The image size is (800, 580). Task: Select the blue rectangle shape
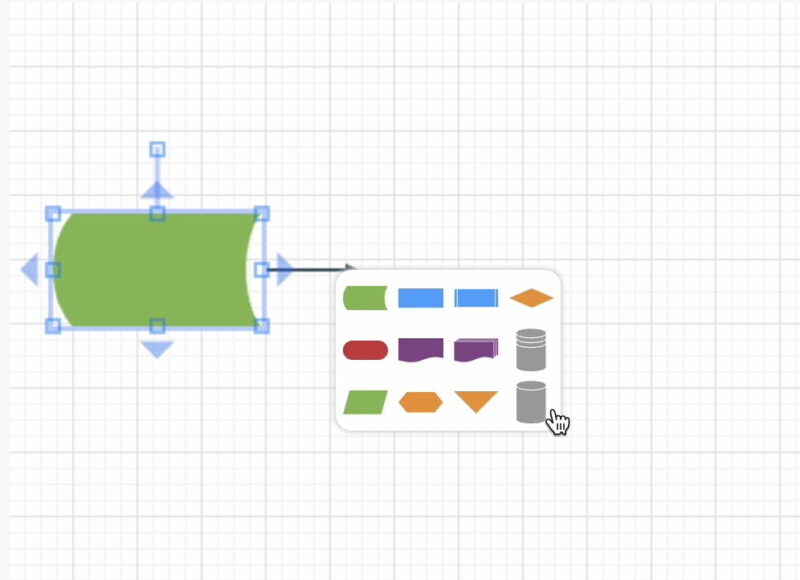coord(420,296)
